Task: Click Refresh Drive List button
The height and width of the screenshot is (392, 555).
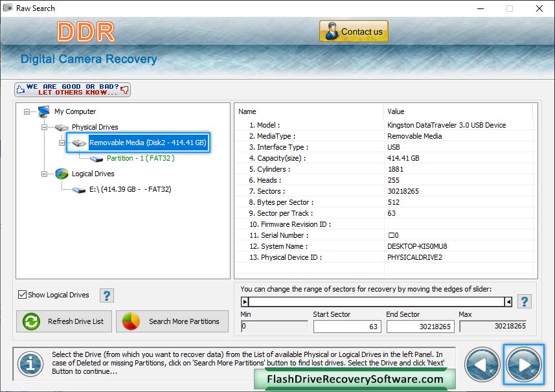Action: point(64,321)
